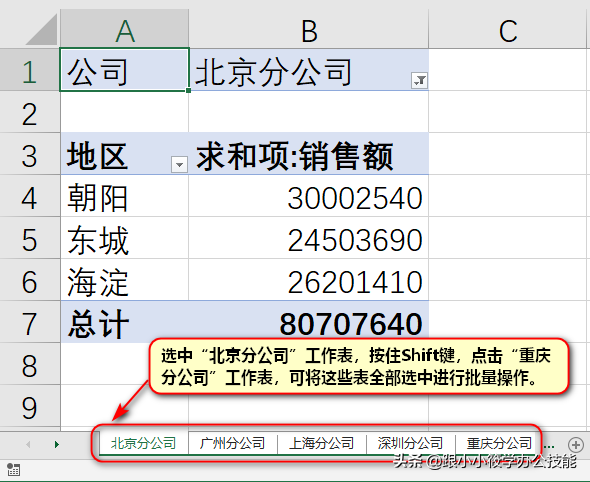Switch to 深圳分公司 sheet tab
590x482 pixels.
[x=411, y=443]
